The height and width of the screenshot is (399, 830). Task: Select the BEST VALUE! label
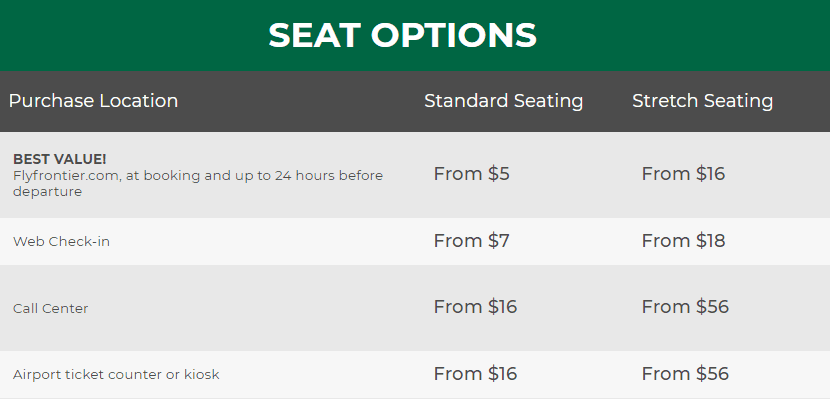tap(60, 159)
